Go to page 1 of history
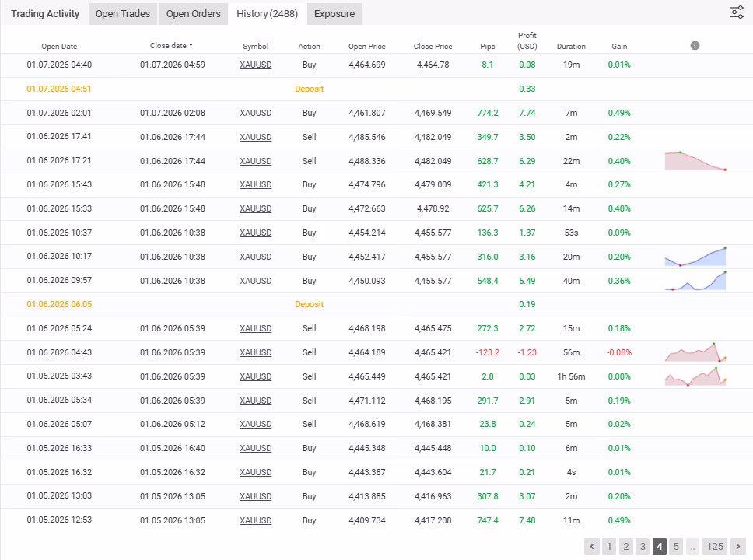Viewport: 753px width, 560px height. [x=609, y=546]
